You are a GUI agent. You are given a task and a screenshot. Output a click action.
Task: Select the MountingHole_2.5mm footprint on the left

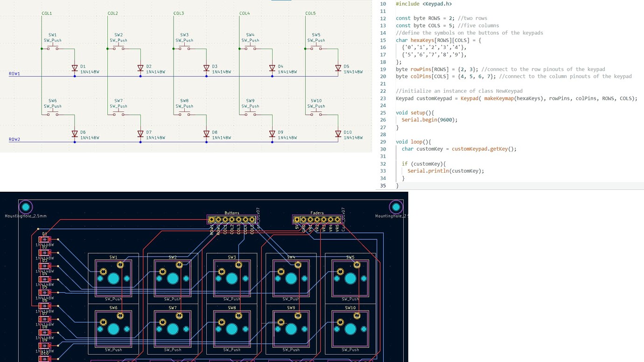(26, 207)
